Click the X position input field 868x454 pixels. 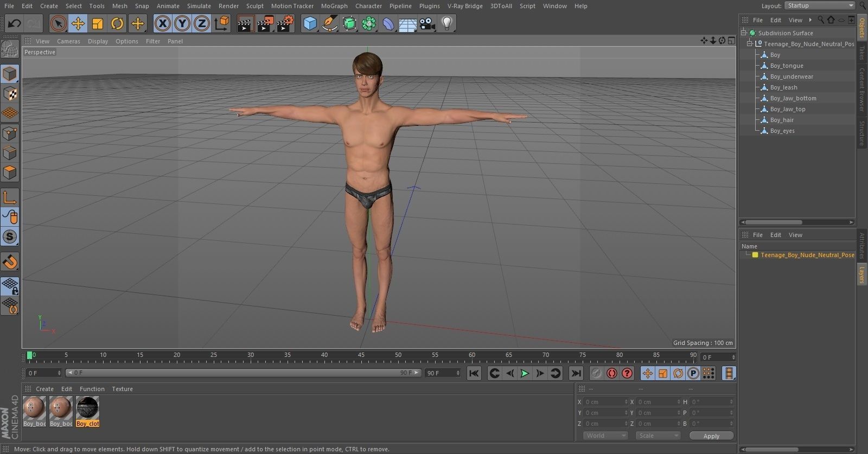(605, 402)
